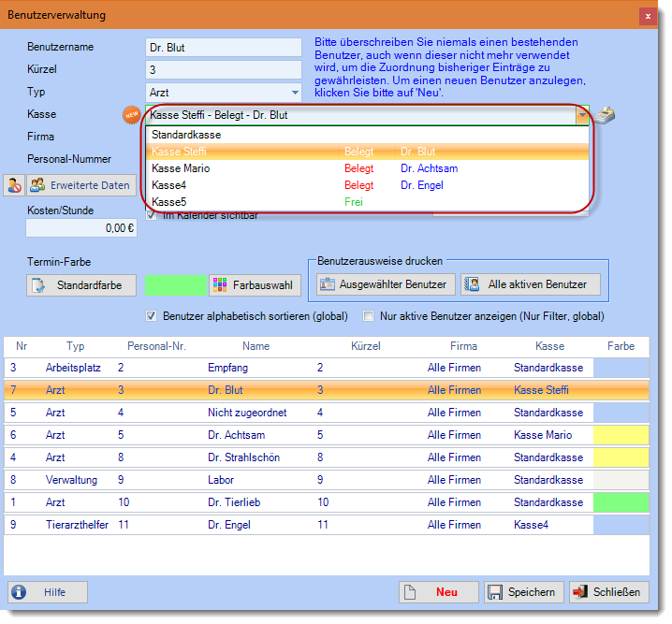The image size is (672, 624).
Task: Toggle Benutzer alphabetisch sortieren checkbox
Action: [153, 316]
